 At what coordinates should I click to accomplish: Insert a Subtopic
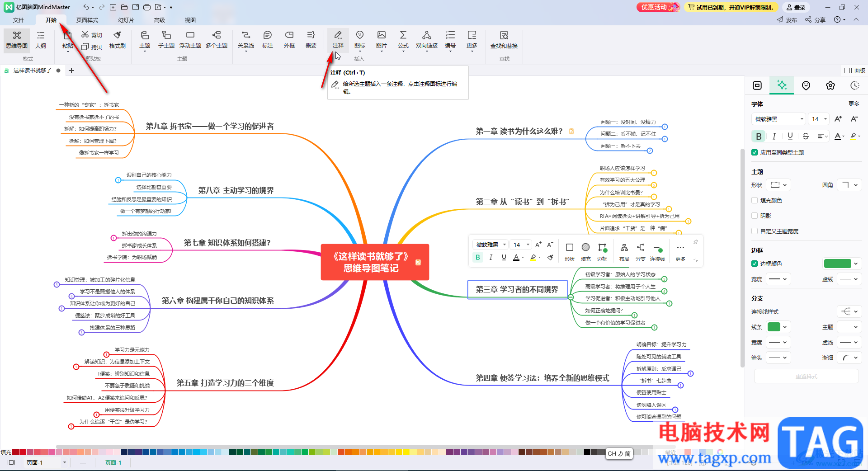166,40
